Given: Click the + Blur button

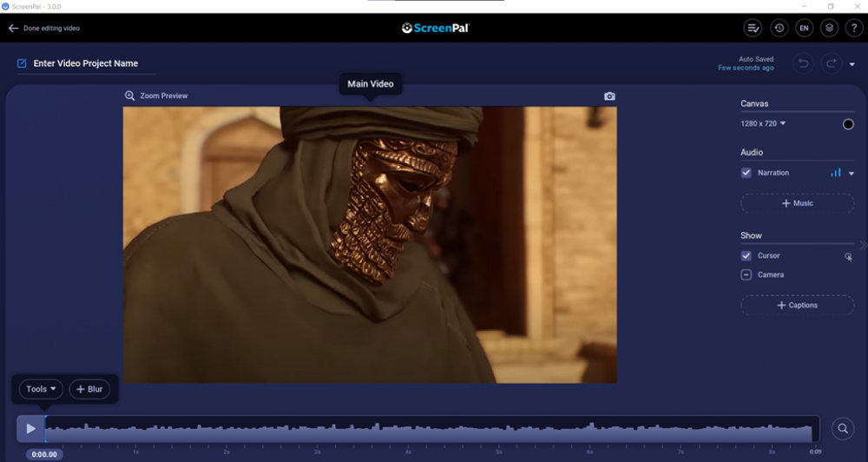Looking at the screenshot, I should pyautogui.click(x=89, y=389).
